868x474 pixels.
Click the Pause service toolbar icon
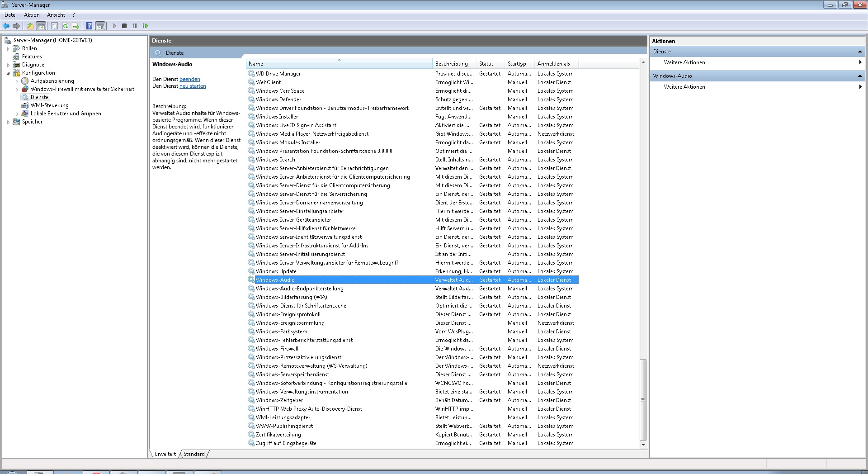click(135, 26)
